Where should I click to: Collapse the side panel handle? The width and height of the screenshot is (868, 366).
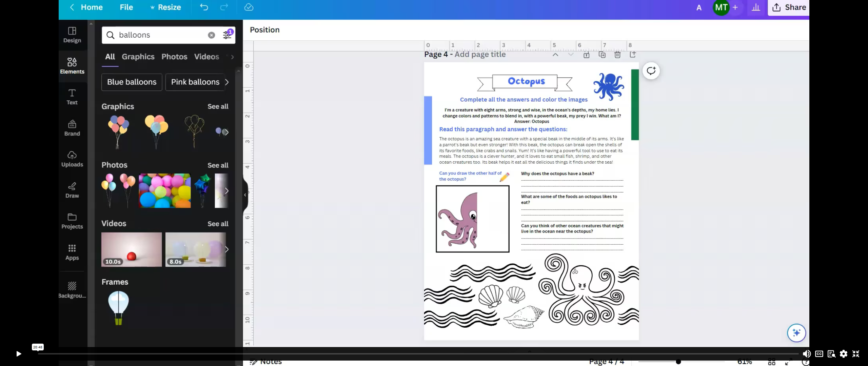245,195
